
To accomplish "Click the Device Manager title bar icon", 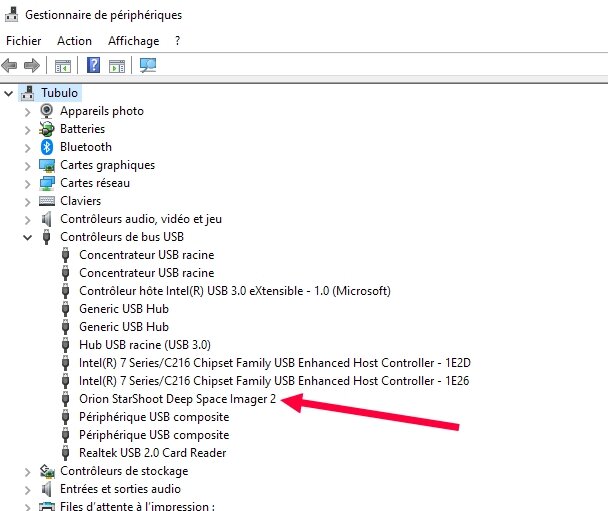I will [x=11, y=14].
